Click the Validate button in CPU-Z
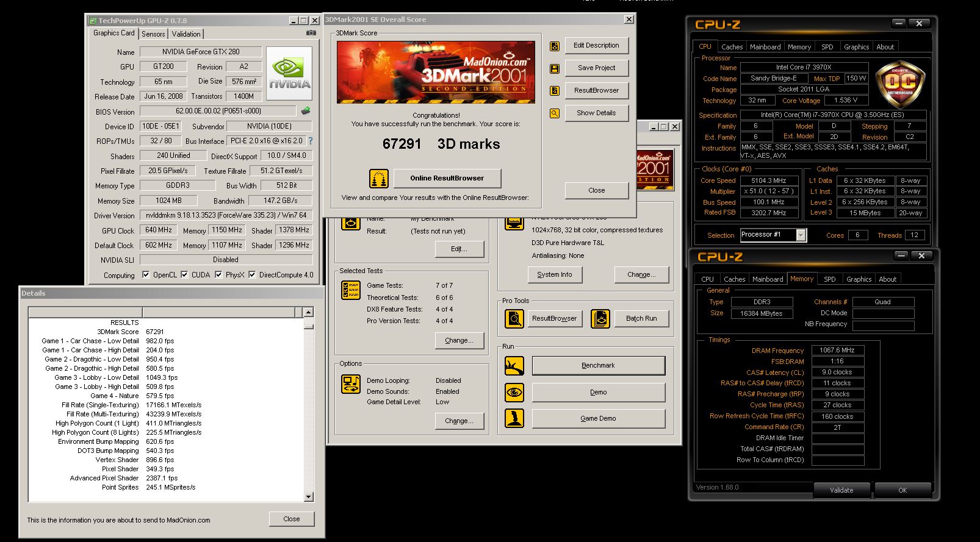This screenshot has height=542, width=980. (x=841, y=490)
